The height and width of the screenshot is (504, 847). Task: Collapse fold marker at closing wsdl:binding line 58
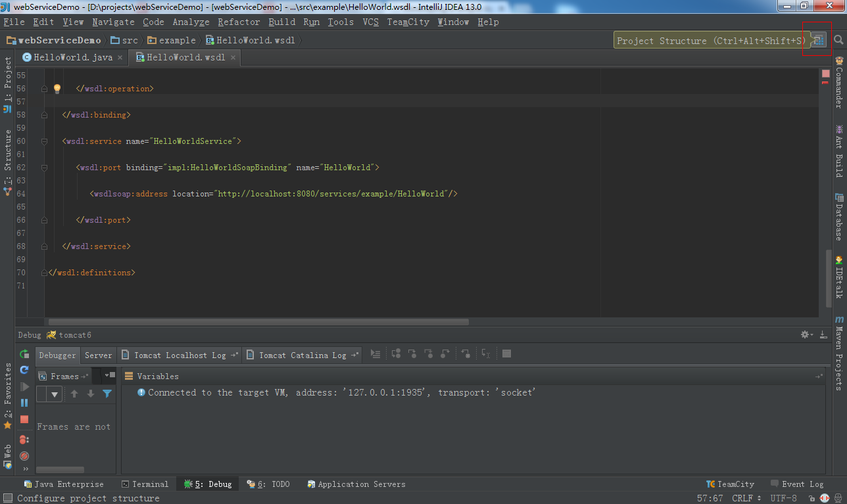(x=45, y=115)
